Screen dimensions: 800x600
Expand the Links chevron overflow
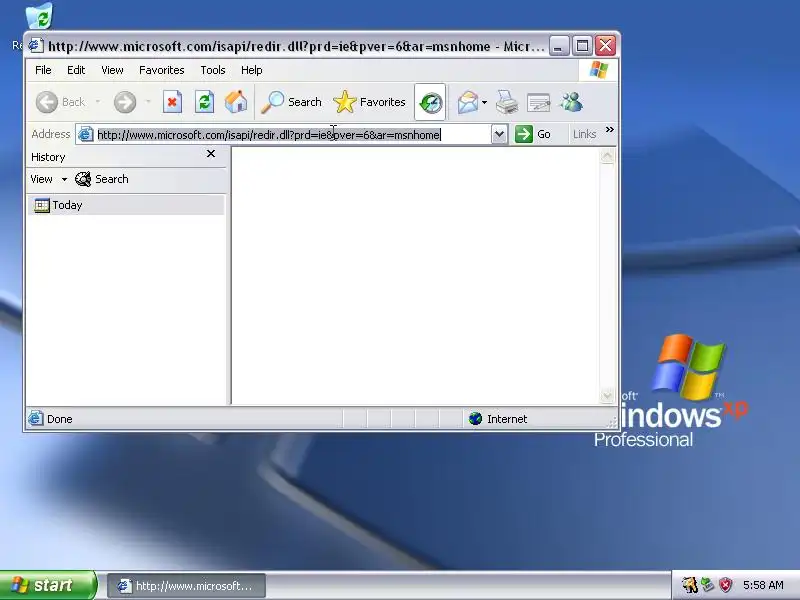[610, 130]
